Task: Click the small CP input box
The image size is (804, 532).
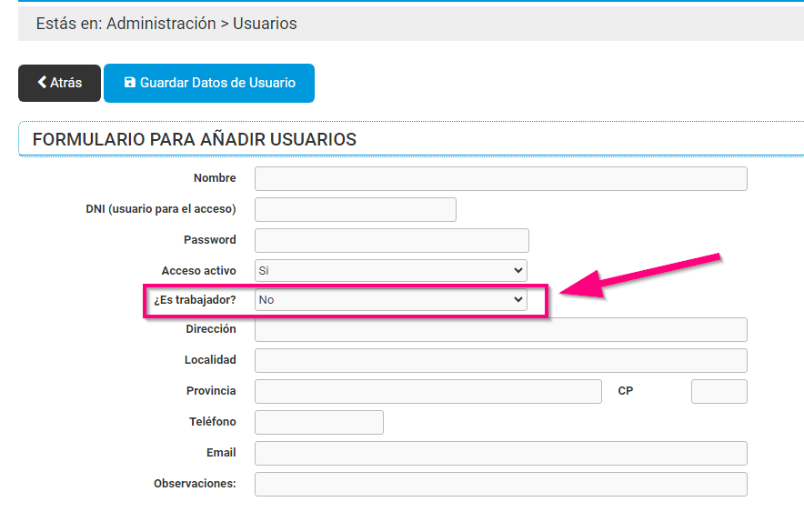Action: pos(719,391)
